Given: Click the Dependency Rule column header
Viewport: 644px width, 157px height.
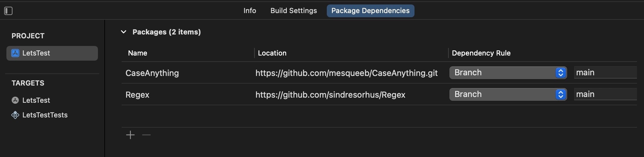Looking at the screenshot, I should 481,53.
